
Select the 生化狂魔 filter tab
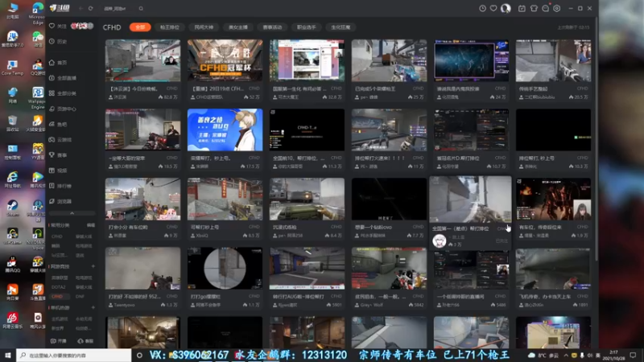(341, 27)
